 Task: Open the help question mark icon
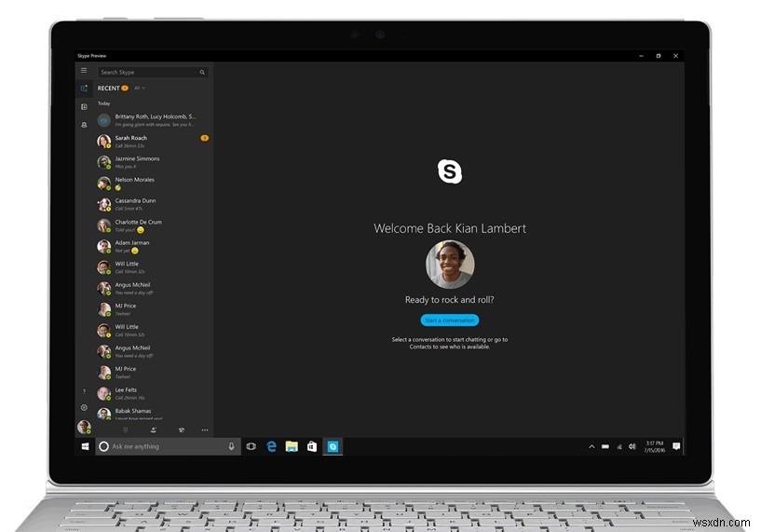[x=84, y=391]
